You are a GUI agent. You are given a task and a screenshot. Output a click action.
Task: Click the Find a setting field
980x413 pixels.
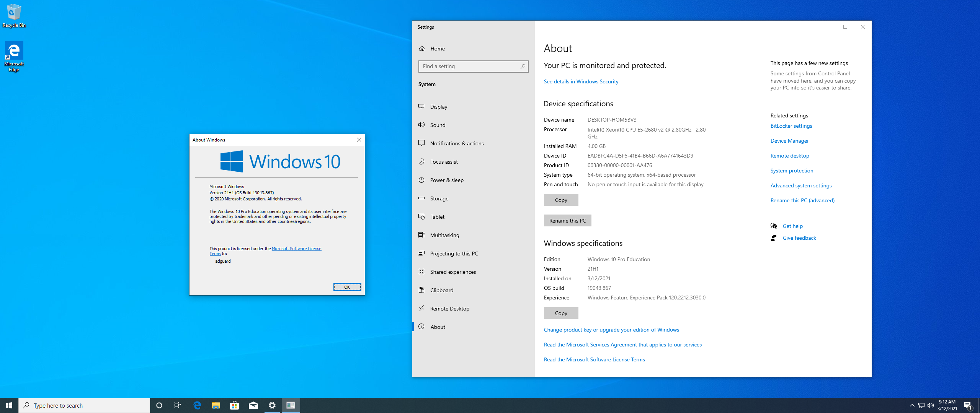pos(473,67)
